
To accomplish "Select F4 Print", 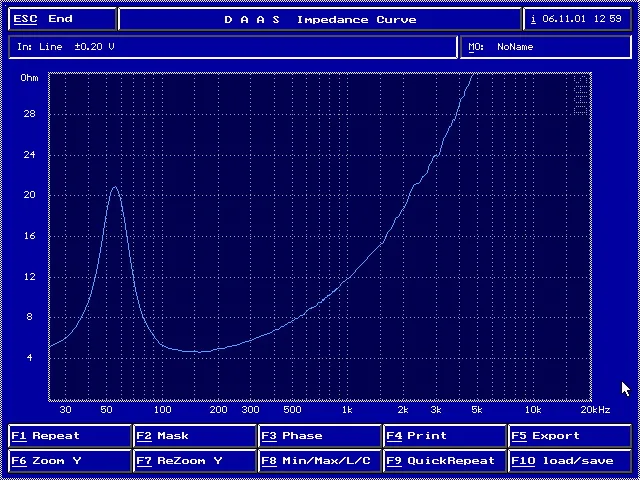I will coord(445,436).
